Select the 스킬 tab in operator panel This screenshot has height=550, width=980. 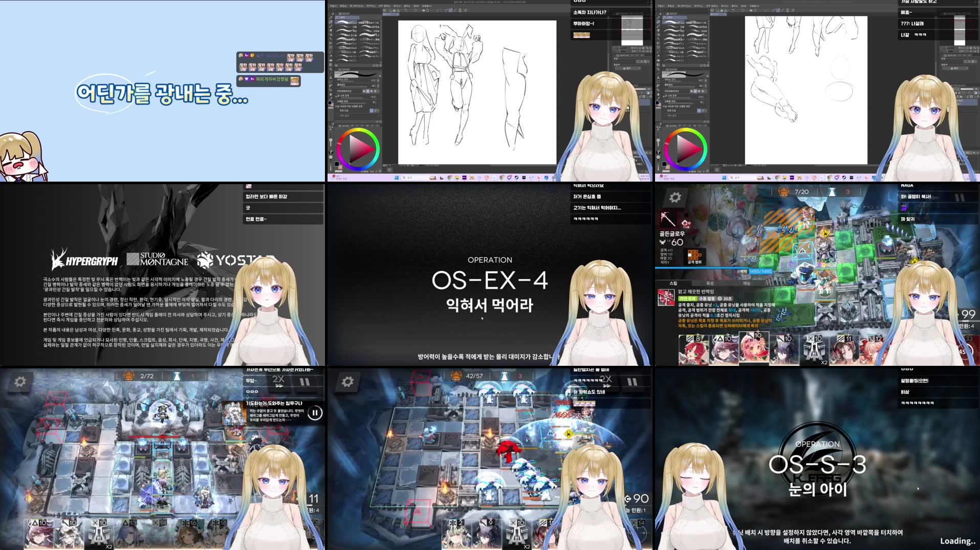[673, 283]
